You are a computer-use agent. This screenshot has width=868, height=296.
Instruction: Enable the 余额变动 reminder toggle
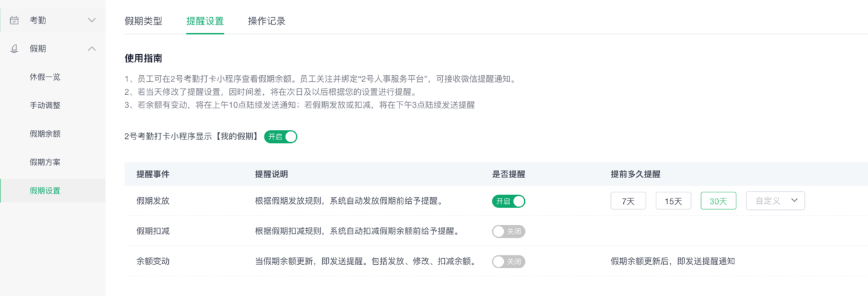click(x=509, y=261)
